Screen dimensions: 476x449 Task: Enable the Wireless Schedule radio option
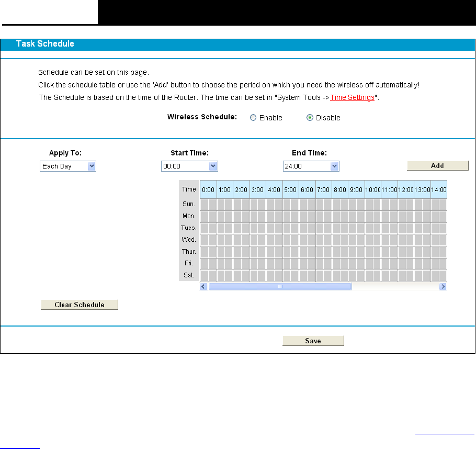[x=253, y=118]
